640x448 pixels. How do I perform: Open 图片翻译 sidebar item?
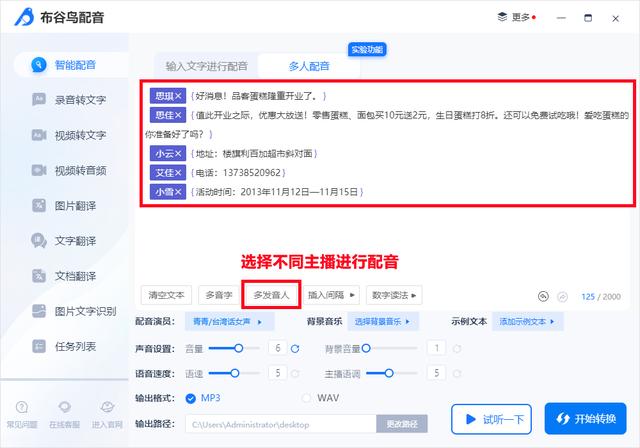coord(64,206)
